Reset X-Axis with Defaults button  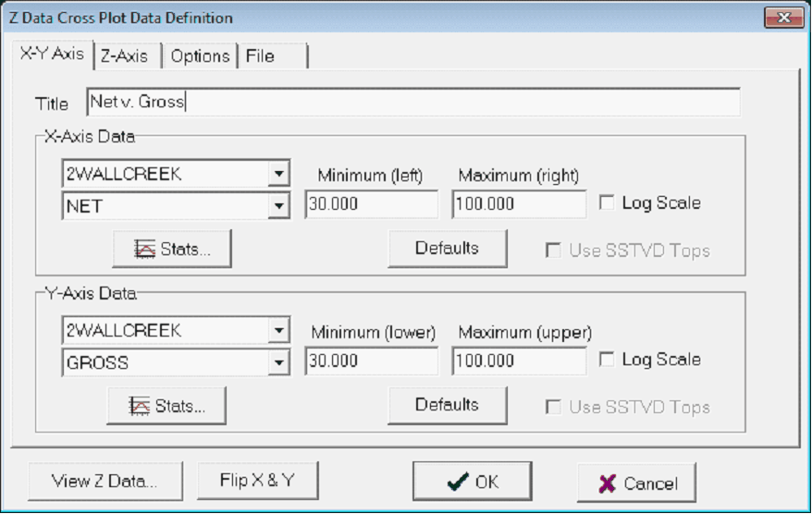pos(447,248)
